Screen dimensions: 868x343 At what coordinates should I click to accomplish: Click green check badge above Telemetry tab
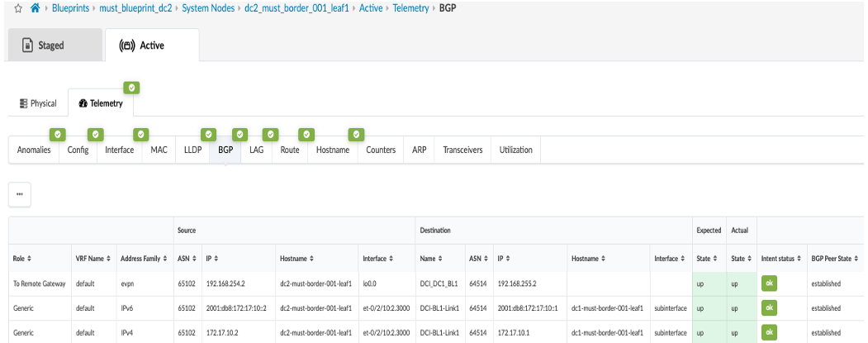click(131, 87)
